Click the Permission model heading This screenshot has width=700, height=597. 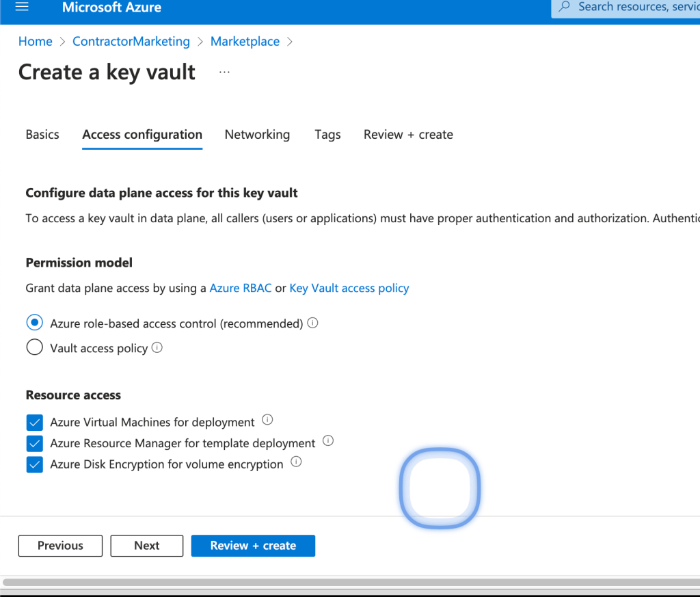(x=79, y=263)
